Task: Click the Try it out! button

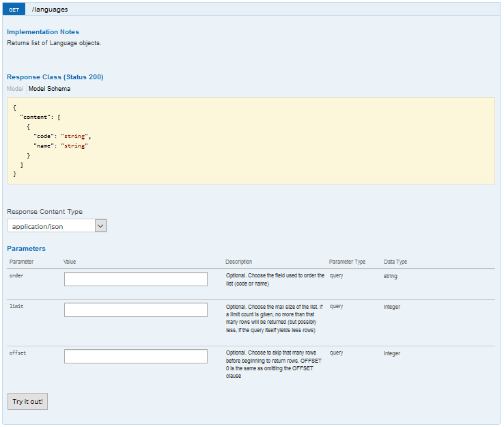Action: [27, 401]
